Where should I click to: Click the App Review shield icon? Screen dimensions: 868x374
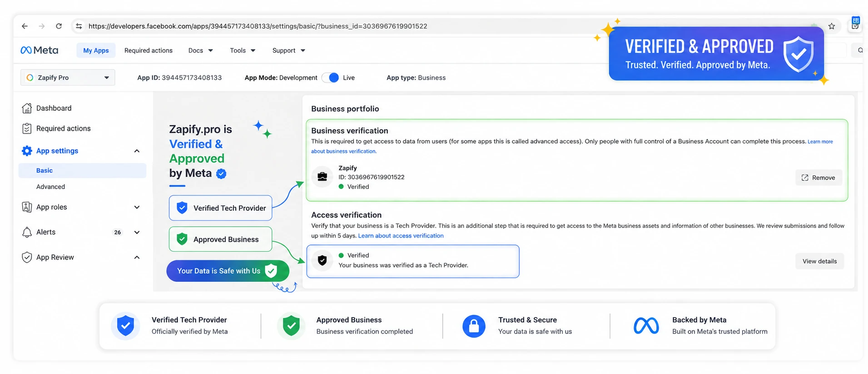click(x=27, y=257)
